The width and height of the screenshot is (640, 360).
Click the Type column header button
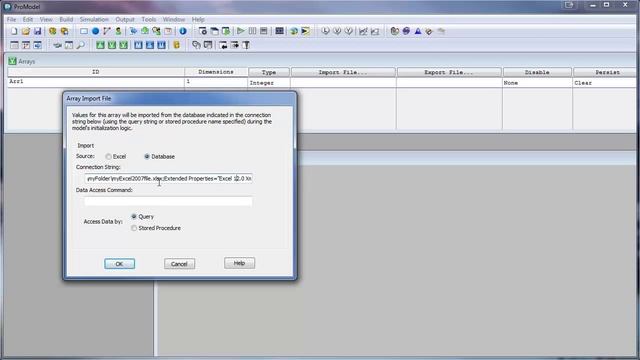[x=269, y=72]
